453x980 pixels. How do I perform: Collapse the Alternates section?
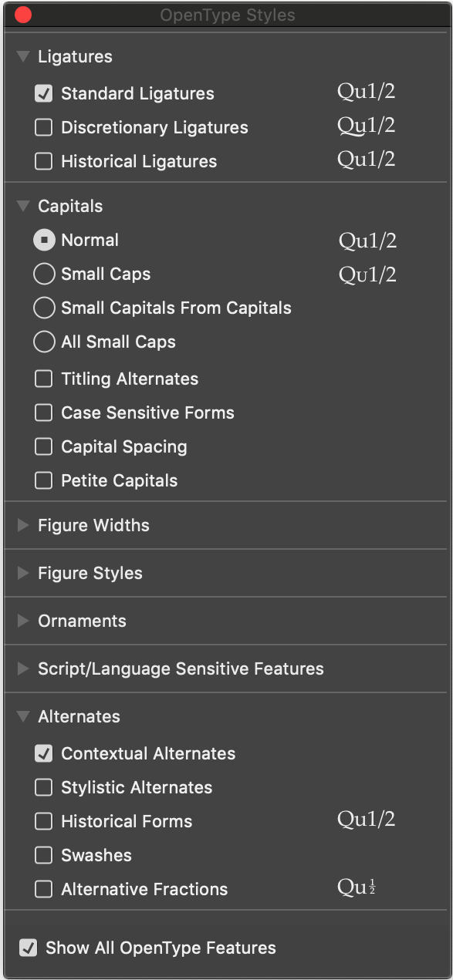pyautogui.click(x=23, y=716)
